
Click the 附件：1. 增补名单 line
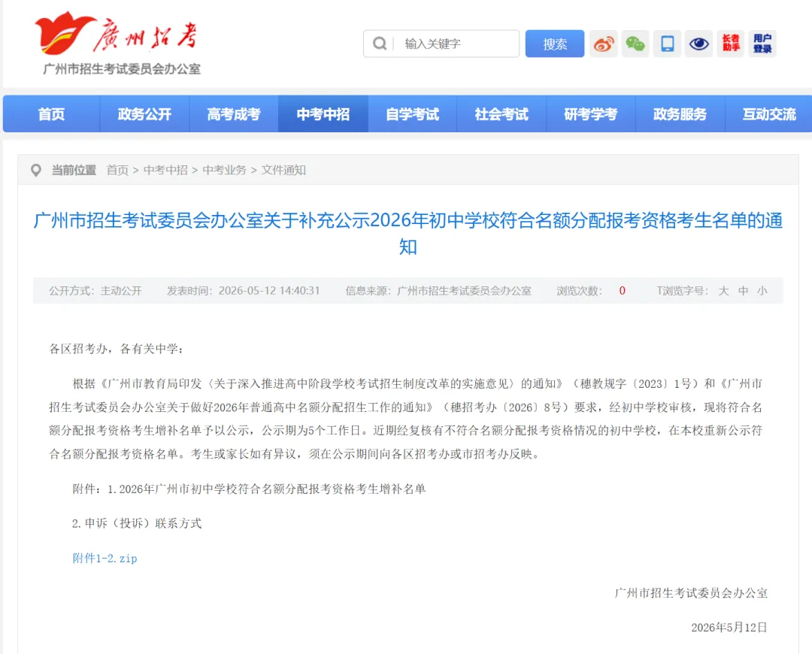[x=249, y=489]
